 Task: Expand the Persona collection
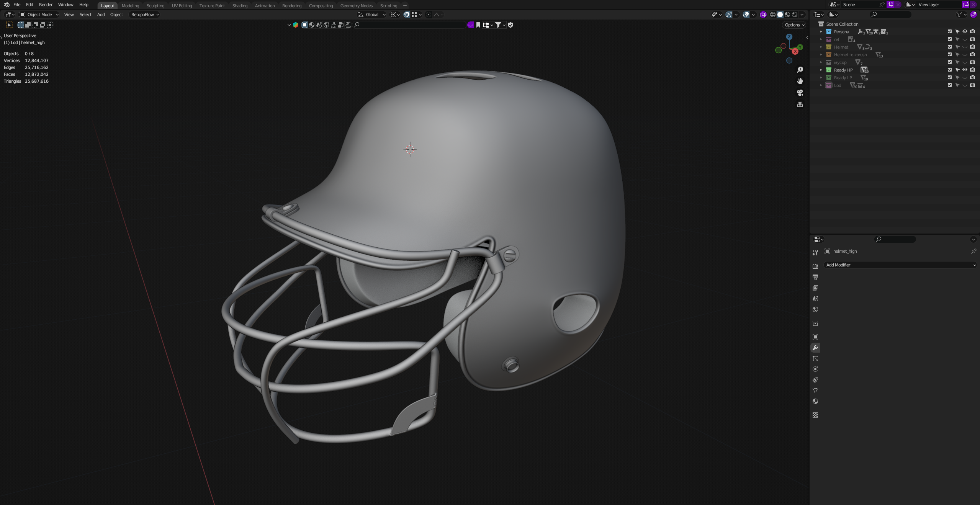point(821,32)
